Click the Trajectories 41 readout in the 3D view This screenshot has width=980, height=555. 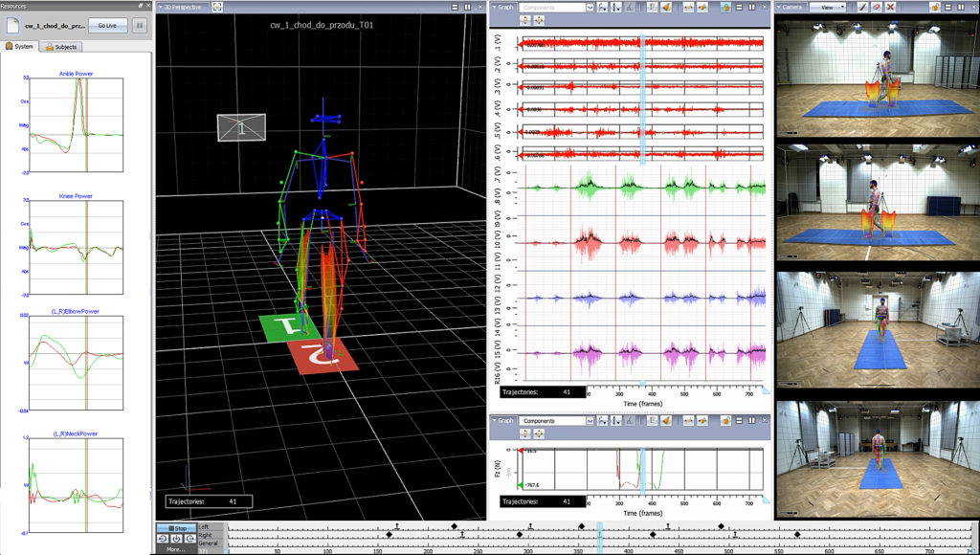[x=210, y=501]
